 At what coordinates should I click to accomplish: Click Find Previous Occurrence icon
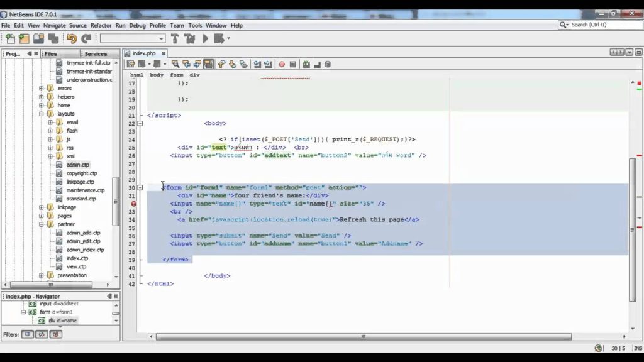point(186,64)
